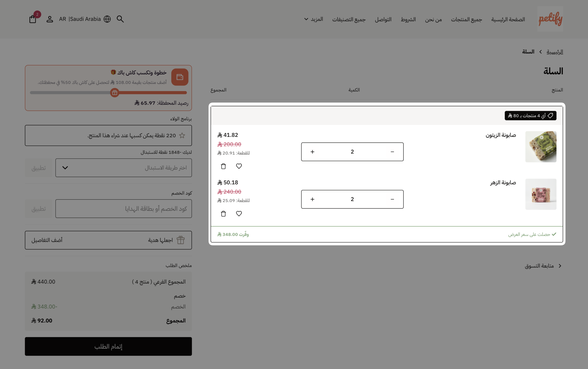The height and width of the screenshot is (369, 588).
Task: Increase صابونة الزيتون quantity with plus
Action: 313,152
